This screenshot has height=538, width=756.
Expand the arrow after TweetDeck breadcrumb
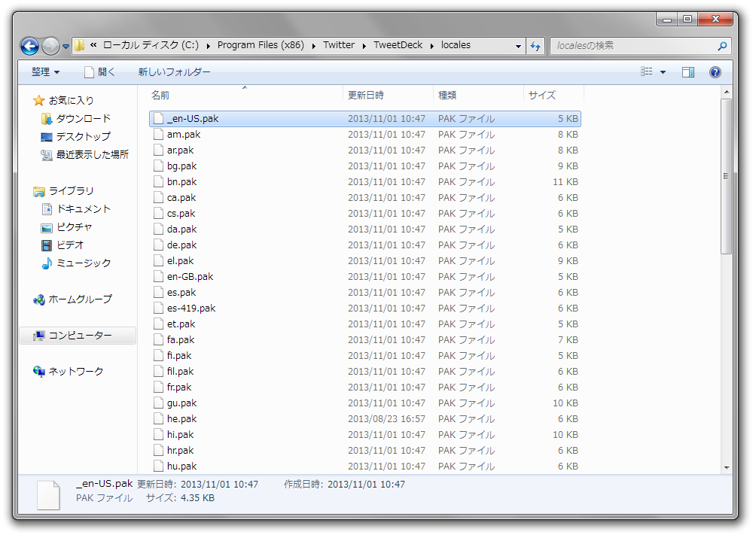coord(431,46)
